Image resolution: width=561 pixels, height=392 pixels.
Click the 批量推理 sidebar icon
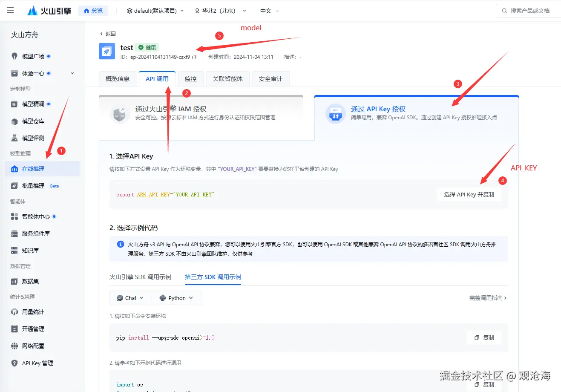click(14, 186)
